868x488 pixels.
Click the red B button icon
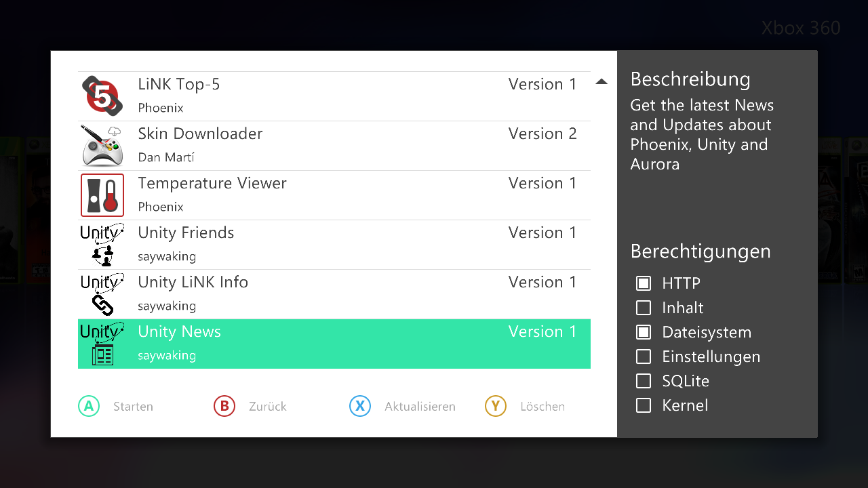(224, 406)
